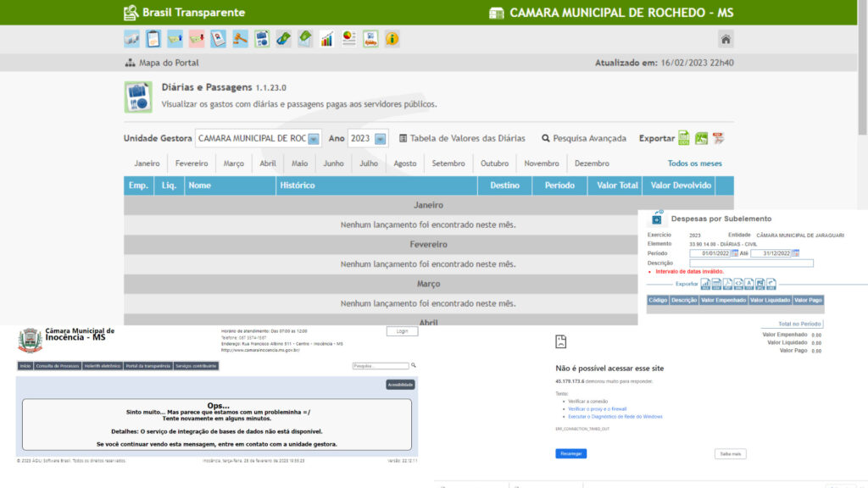Click the Pesquisa Avançada link
The image size is (868, 488).
[x=584, y=138]
